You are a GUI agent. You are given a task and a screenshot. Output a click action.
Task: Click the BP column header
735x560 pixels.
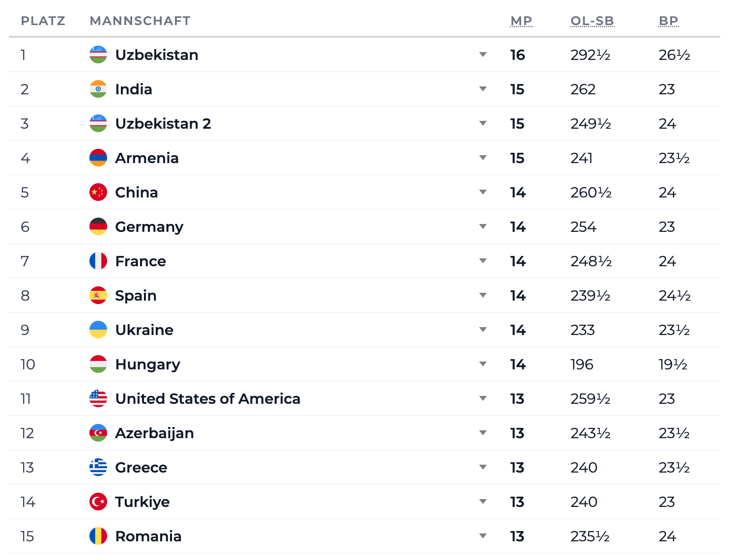pyautogui.click(x=669, y=21)
